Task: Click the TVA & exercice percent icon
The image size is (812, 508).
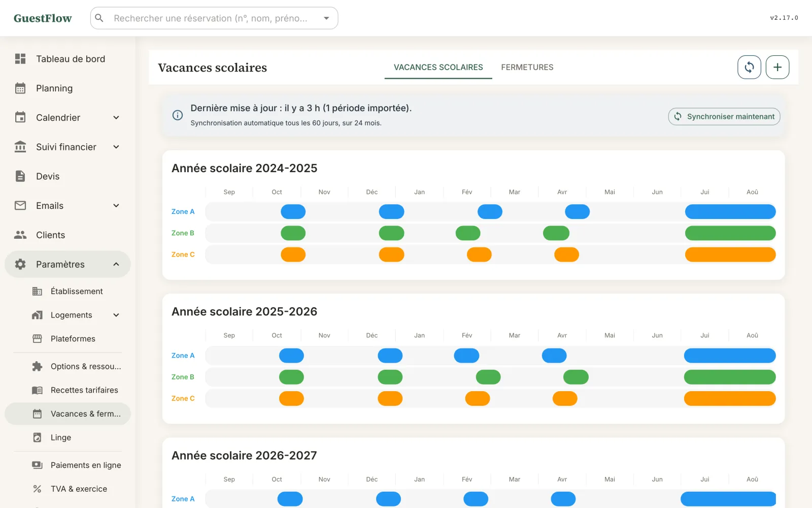Action: 37,489
